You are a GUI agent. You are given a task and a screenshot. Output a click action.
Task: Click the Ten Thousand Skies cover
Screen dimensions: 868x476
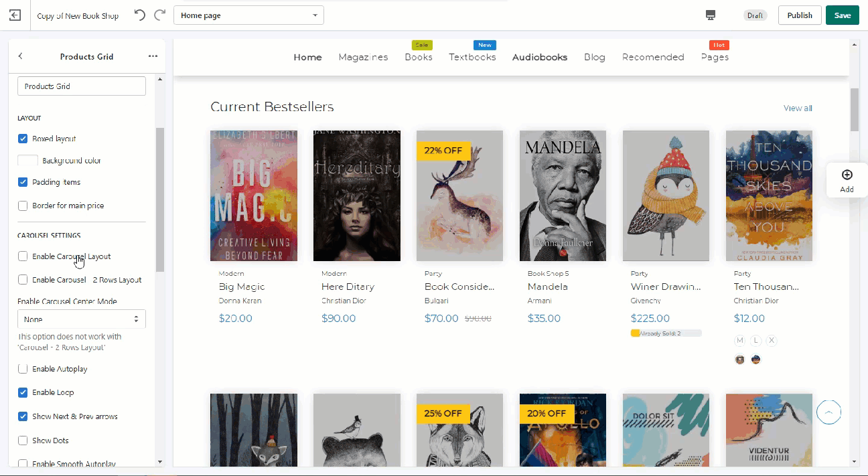coord(770,195)
